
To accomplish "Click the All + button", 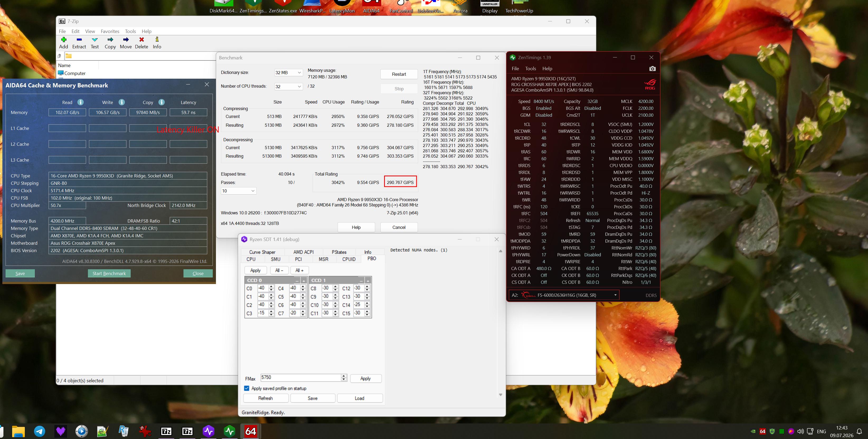I will (300, 270).
